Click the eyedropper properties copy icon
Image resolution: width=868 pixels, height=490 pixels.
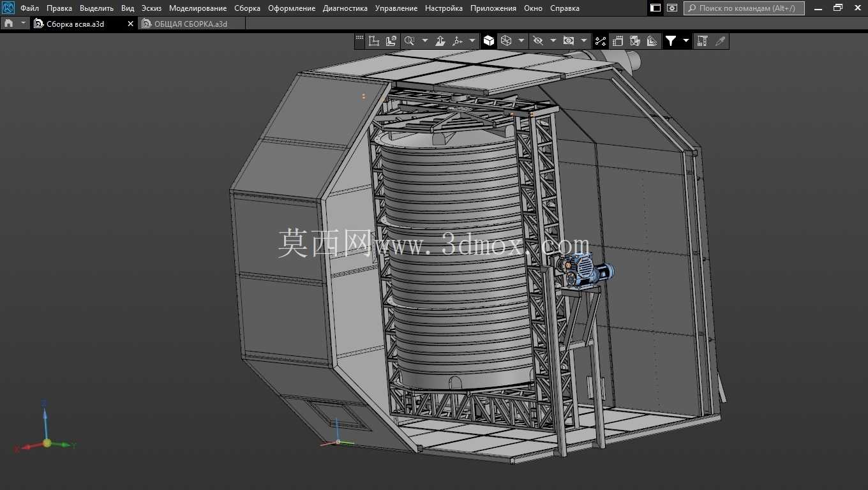[720, 41]
